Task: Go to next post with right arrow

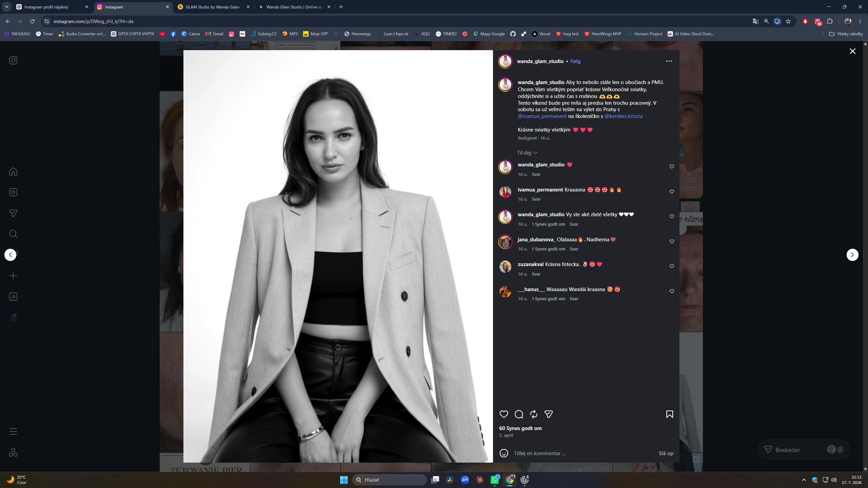Action: [x=852, y=255]
